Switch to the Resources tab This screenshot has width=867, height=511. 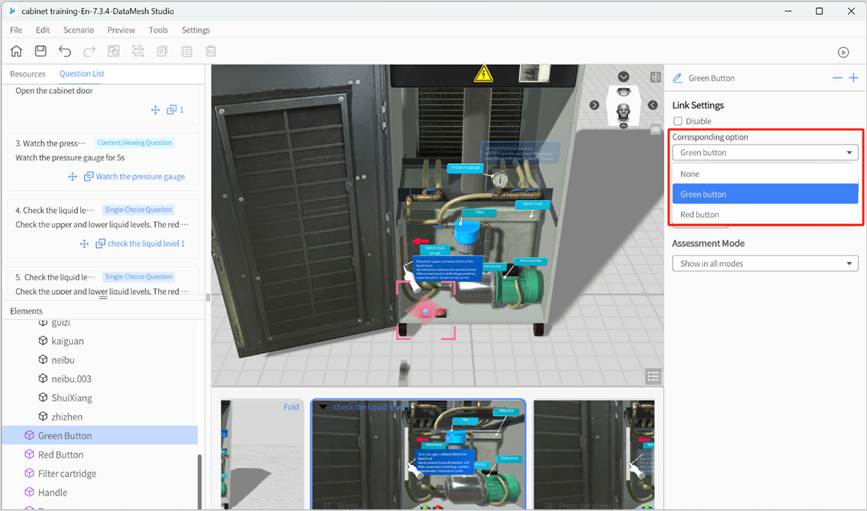click(28, 74)
